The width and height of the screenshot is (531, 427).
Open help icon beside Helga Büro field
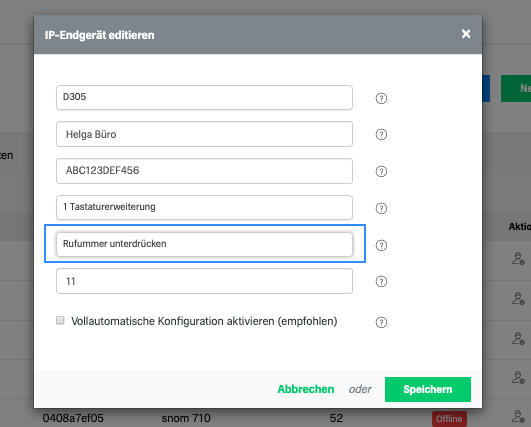pos(381,134)
